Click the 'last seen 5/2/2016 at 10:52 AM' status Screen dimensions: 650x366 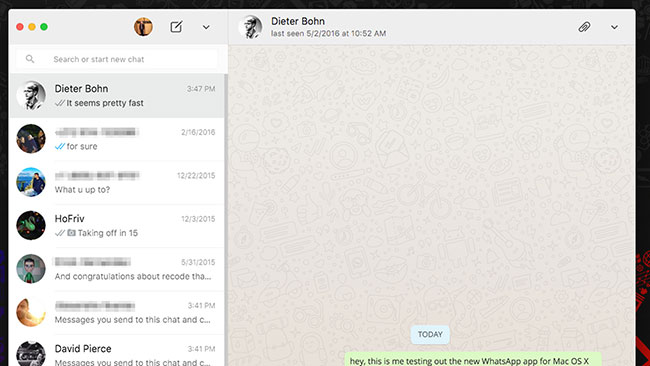coord(328,34)
